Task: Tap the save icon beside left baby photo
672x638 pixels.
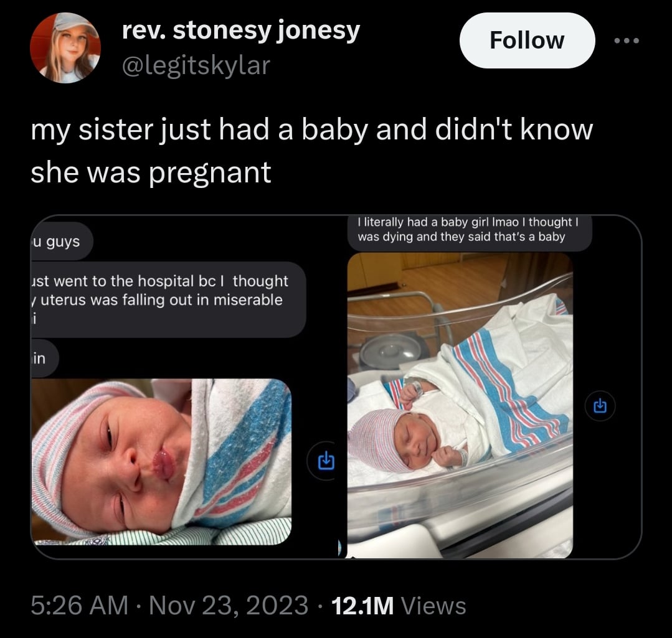Action: tap(326, 461)
